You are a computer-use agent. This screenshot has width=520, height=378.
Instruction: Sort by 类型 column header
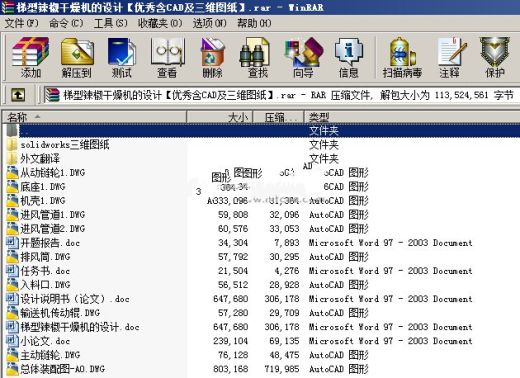point(412,117)
